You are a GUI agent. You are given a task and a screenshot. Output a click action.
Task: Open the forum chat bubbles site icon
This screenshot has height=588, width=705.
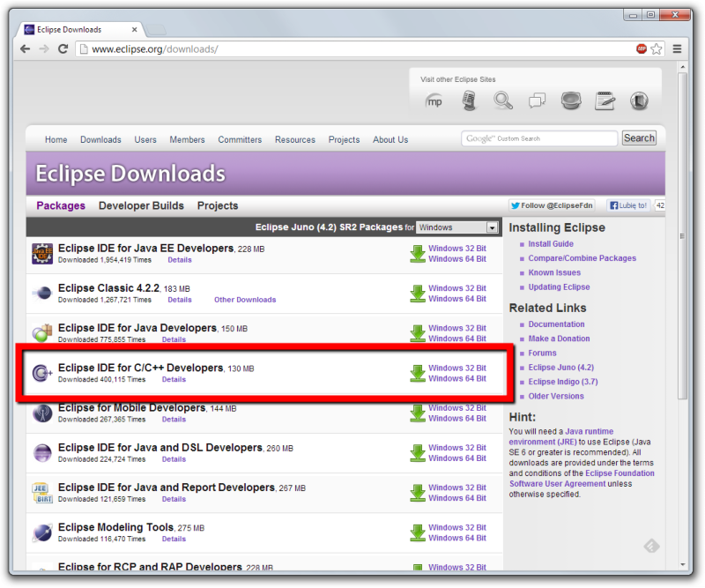(538, 100)
